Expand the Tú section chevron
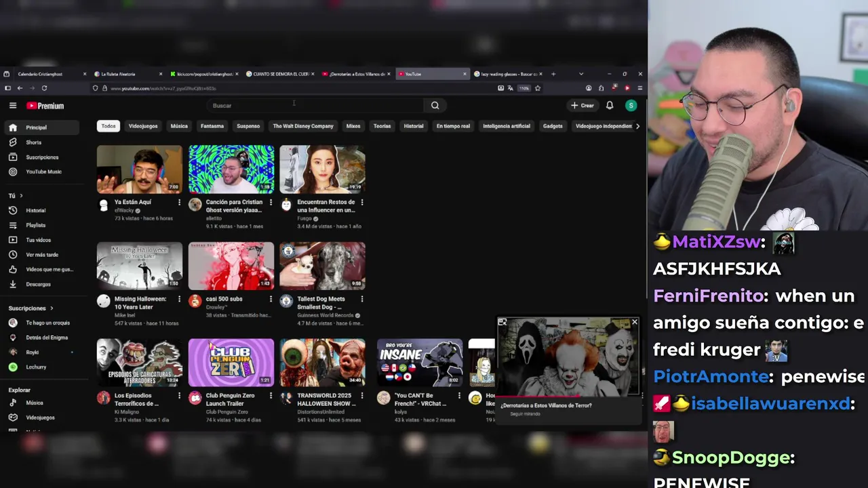Screen dimensions: 868x488 pos(21,196)
